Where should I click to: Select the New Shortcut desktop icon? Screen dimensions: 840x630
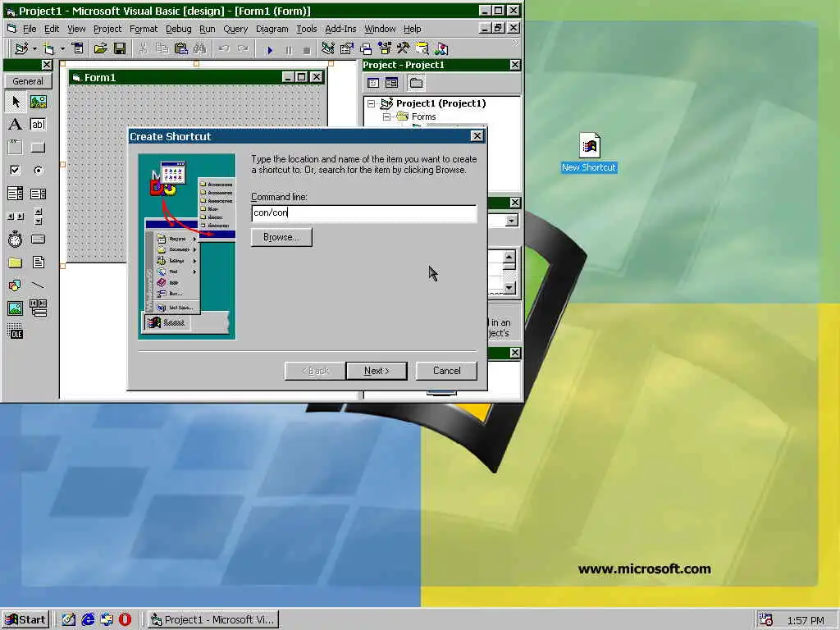click(589, 153)
